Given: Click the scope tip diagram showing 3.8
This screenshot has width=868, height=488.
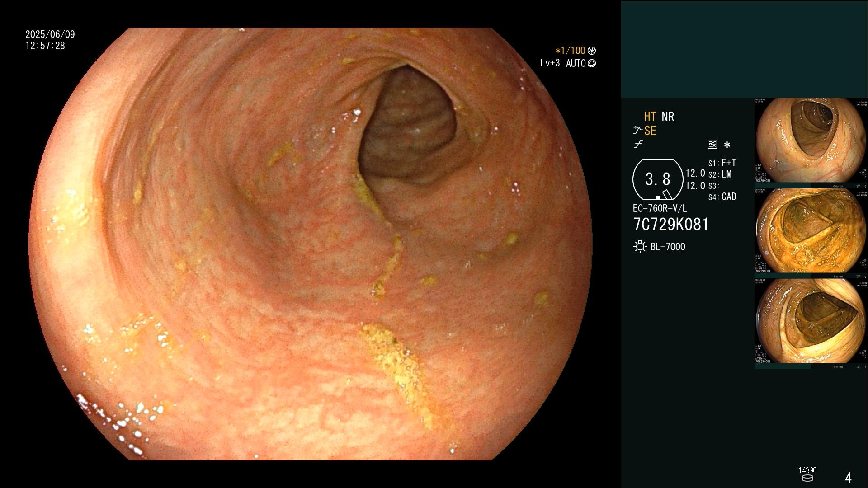Looking at the screenshot, I should tap(658, 179).
